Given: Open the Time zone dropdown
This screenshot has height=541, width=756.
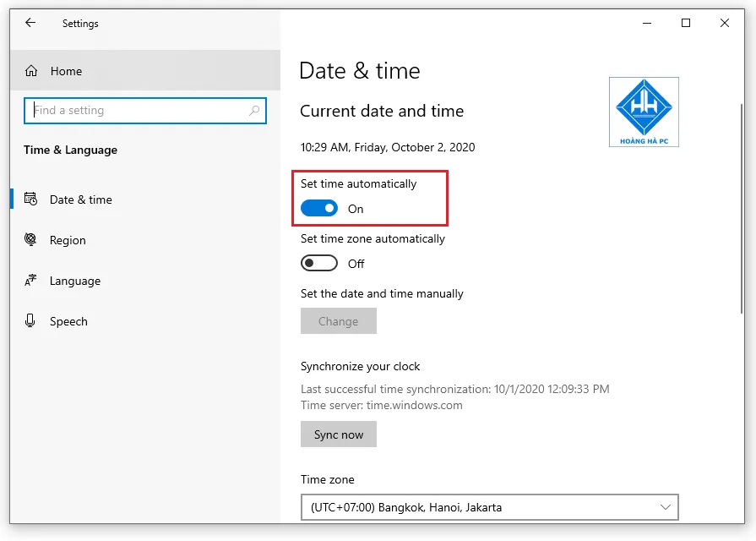Looking at the screenshot, I should coord(488,507).
